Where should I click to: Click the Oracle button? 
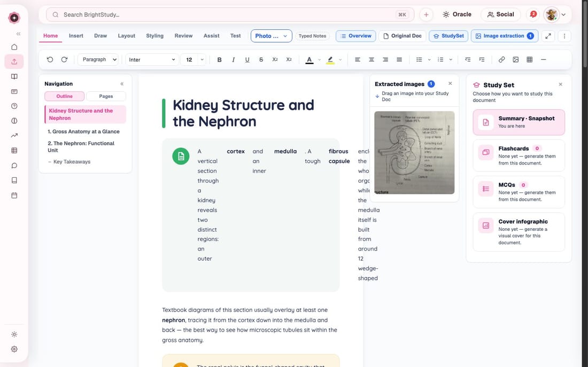(x=457, y=14)
